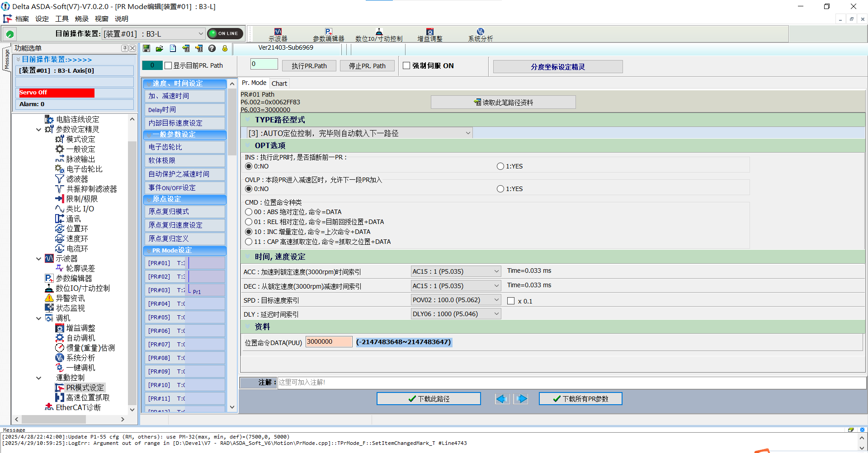This screenshot has width=868, height=453.
Task: Click 下载所有PR参数 button
Action: (x=580, y=398)
